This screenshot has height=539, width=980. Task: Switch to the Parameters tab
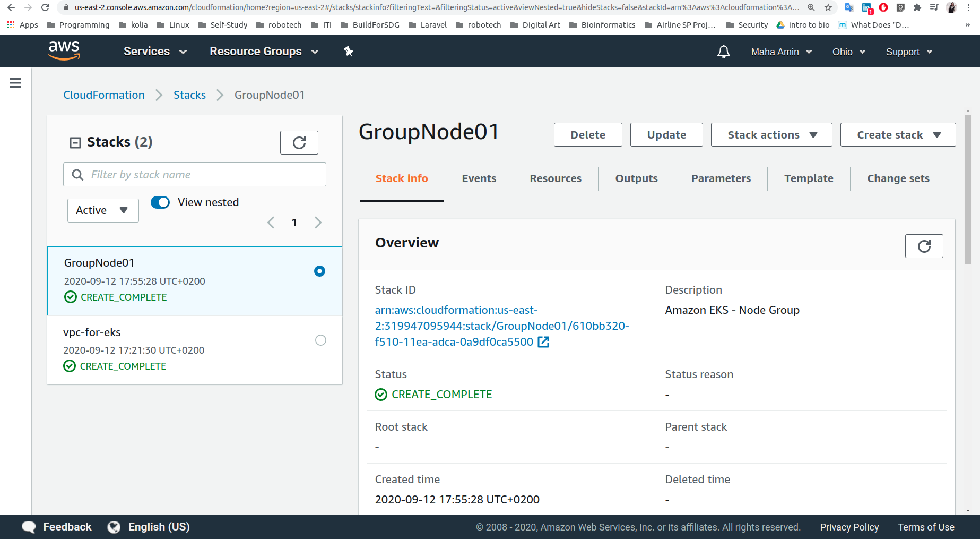[x=721, y=178]
